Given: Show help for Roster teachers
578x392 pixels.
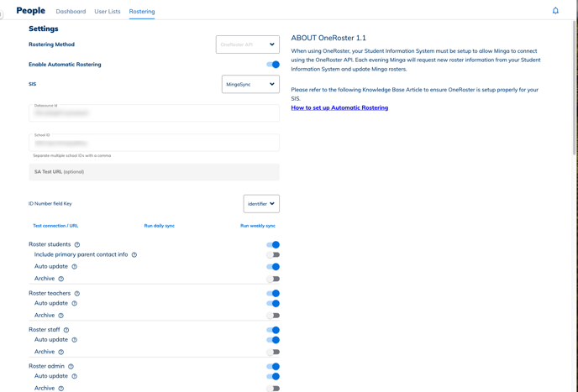Looking at the screenshot, I should coord(77,294).
